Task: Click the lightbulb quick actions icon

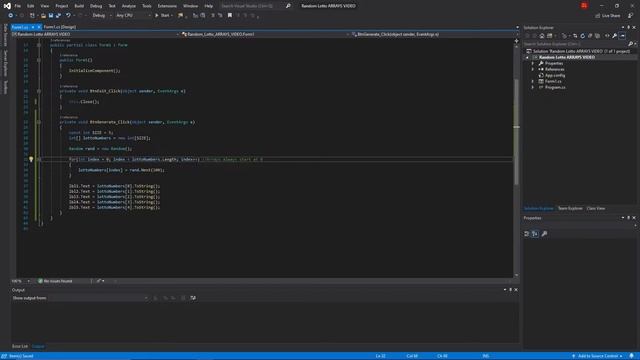Action: click(31, 159)
